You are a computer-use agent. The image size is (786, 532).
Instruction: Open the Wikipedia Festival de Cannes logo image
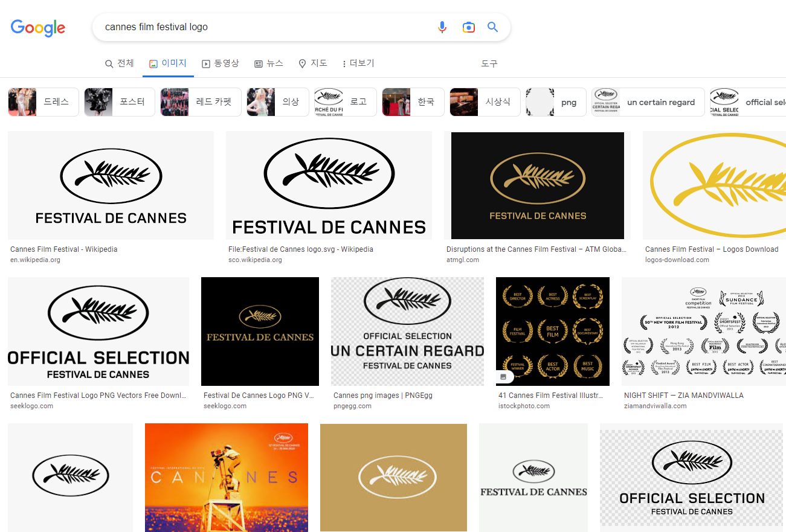tap(111, 185)
